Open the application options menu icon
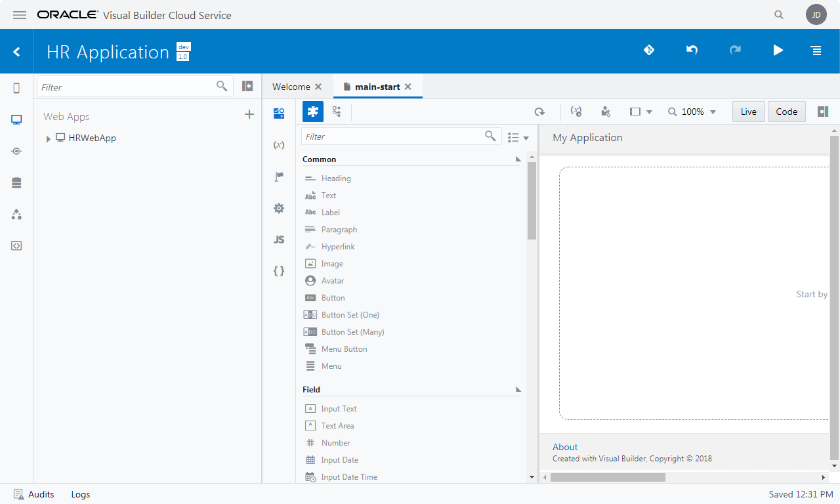Viewport: 840px width, 504px height. tap(816, 51)
